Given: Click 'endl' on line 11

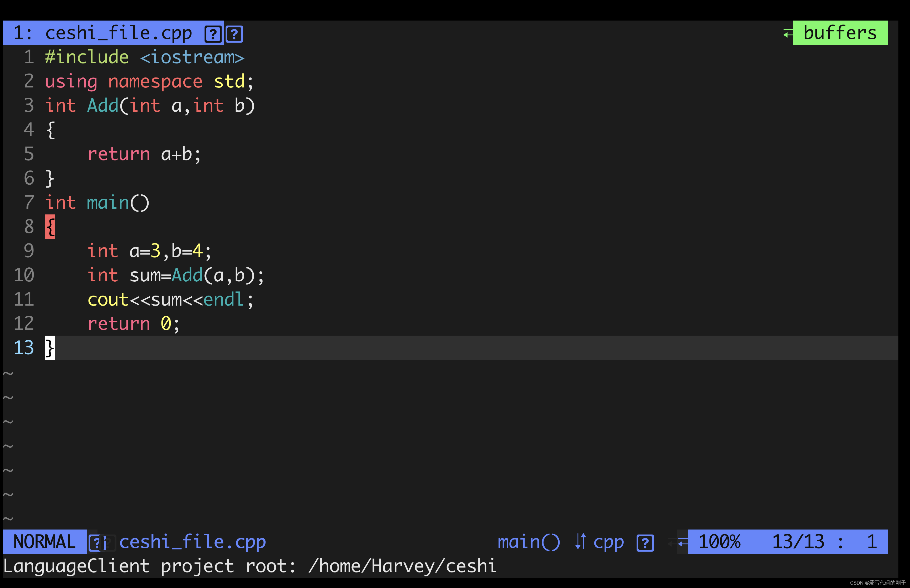Looking at the screenshot, I should (224, 299).
